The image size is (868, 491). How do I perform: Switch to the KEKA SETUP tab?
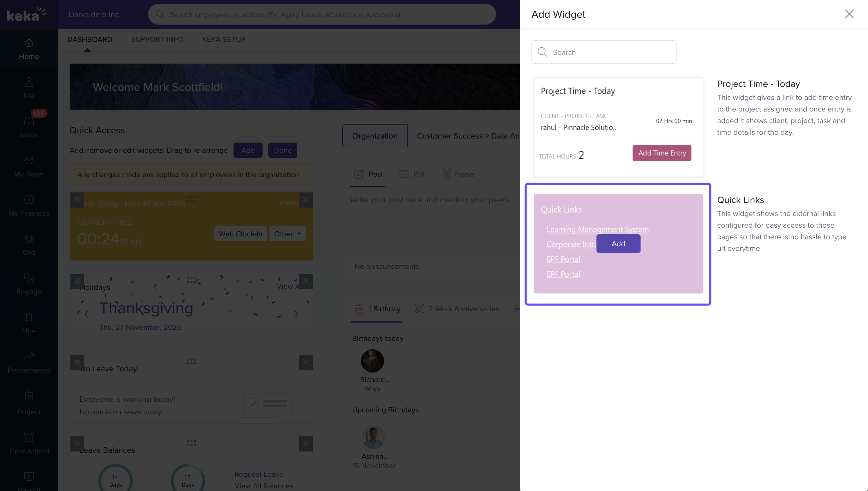click(224, 39)
